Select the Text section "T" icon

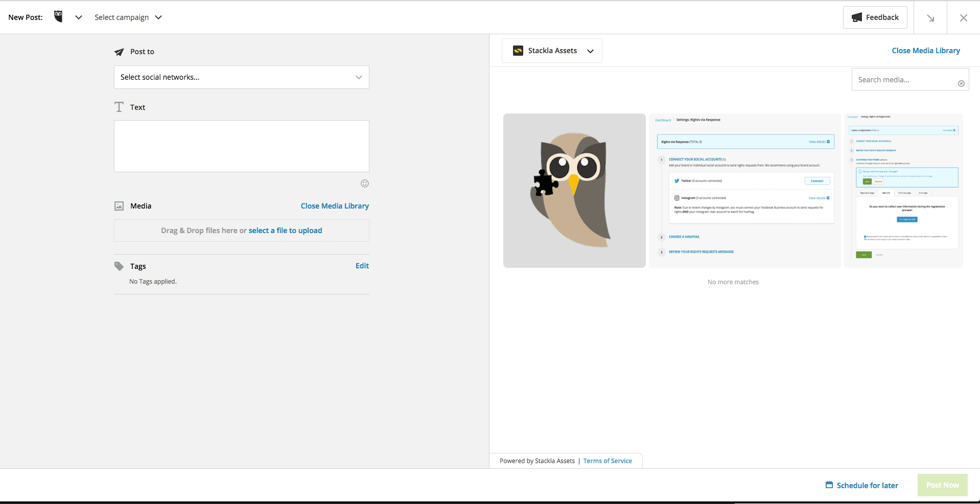119,107
